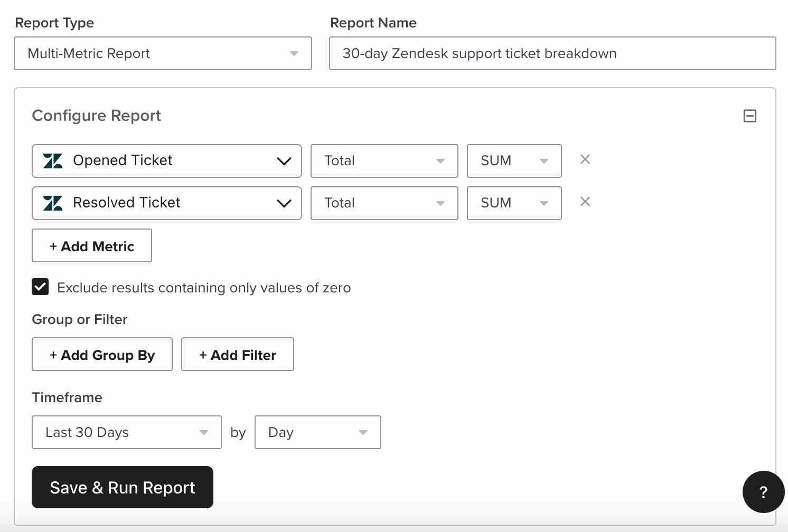The height and width of the screenshot is (532, 788).
Task: Expand the Resolved Ticket metric selector
Action: [x=284, y=203]
